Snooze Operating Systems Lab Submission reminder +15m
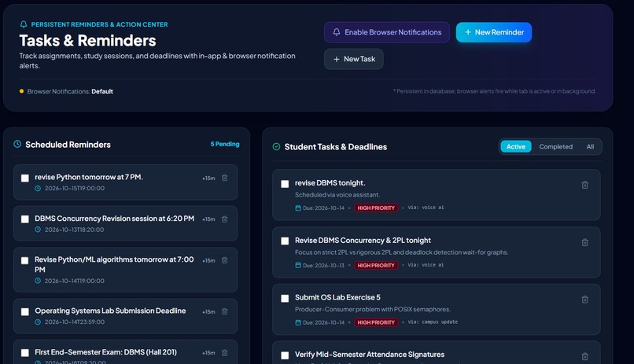 (208, 312)
